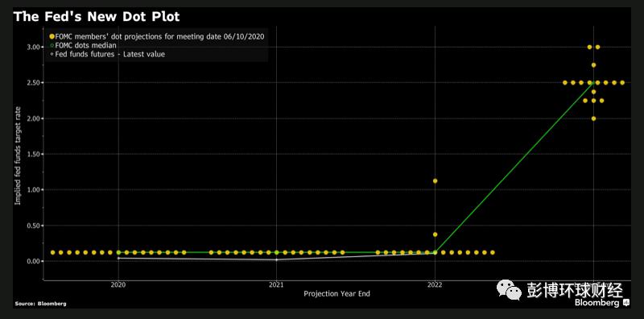Click the white diamond futures legend marker
This screenshot has width=644, height=319.
pyautogui.click(x=52, y=54)
